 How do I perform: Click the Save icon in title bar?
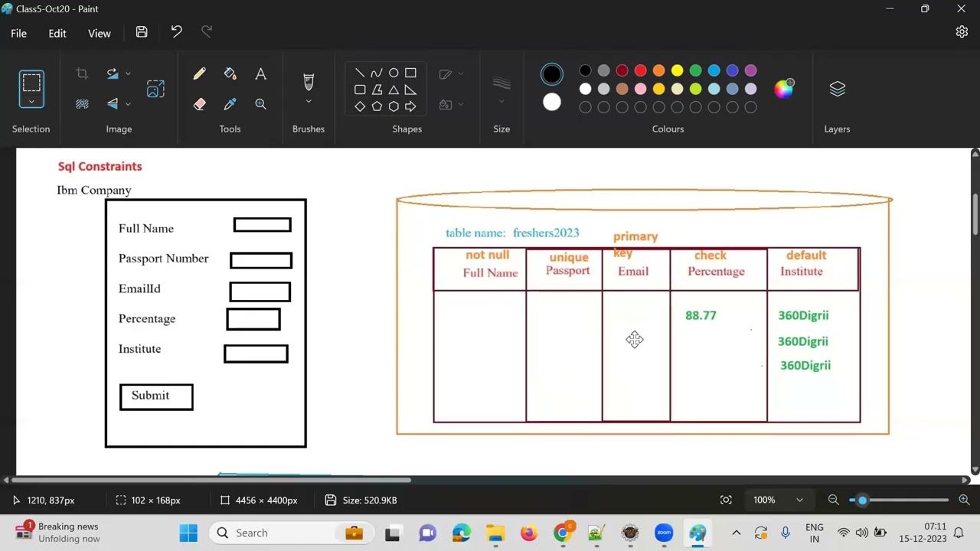point(142,32)
